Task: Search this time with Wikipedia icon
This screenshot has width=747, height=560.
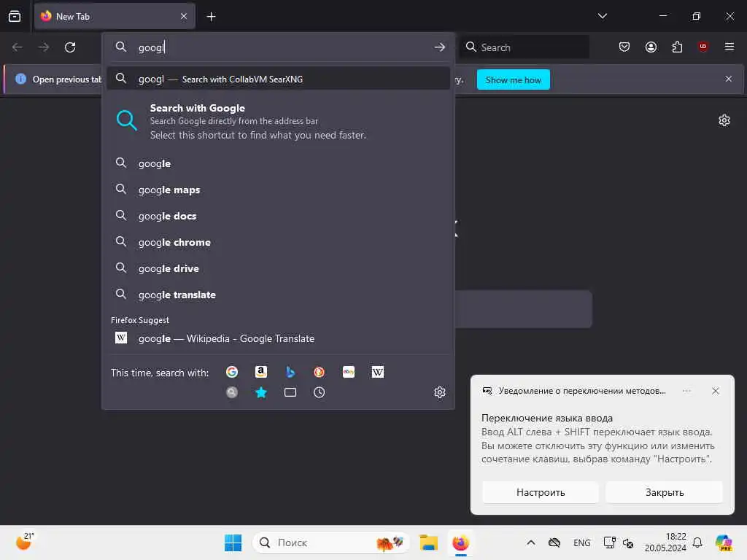Action: pyautogui.click(x=378, y=372)
